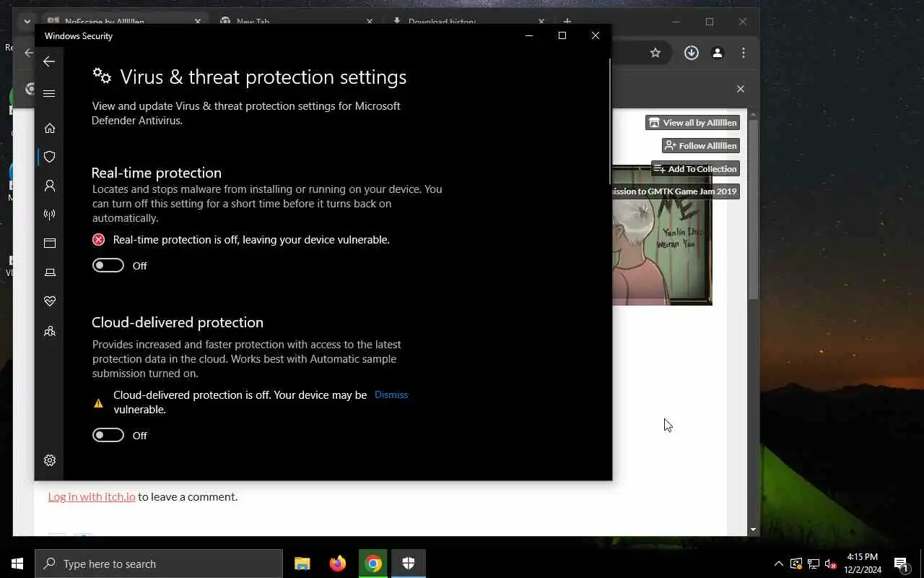Click the scroll down arrow in Chrome's scrollbar
Image resolution: width=924 pixels, height=578 pixels.
[x=753, y=530]
